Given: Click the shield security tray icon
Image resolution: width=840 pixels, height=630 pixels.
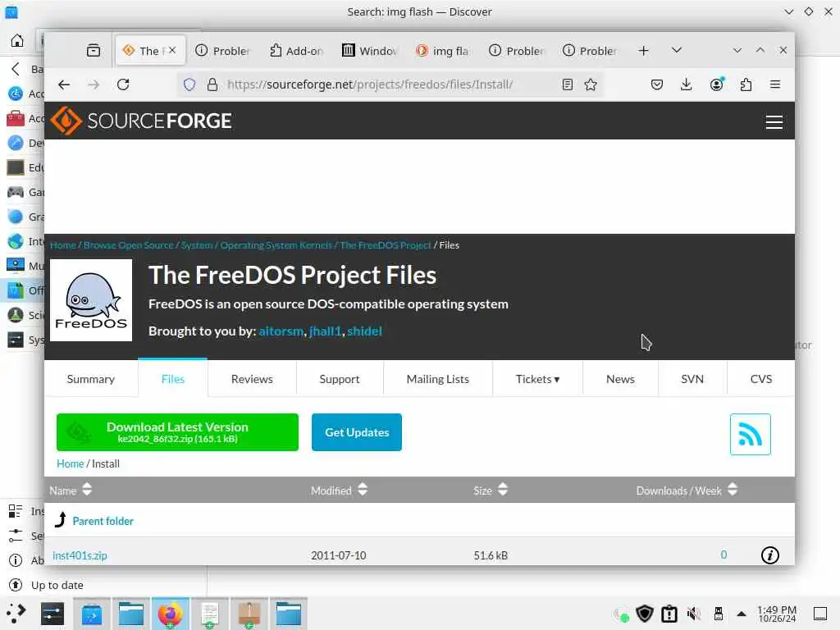Looking at the screenshot, I should point(645,614).
